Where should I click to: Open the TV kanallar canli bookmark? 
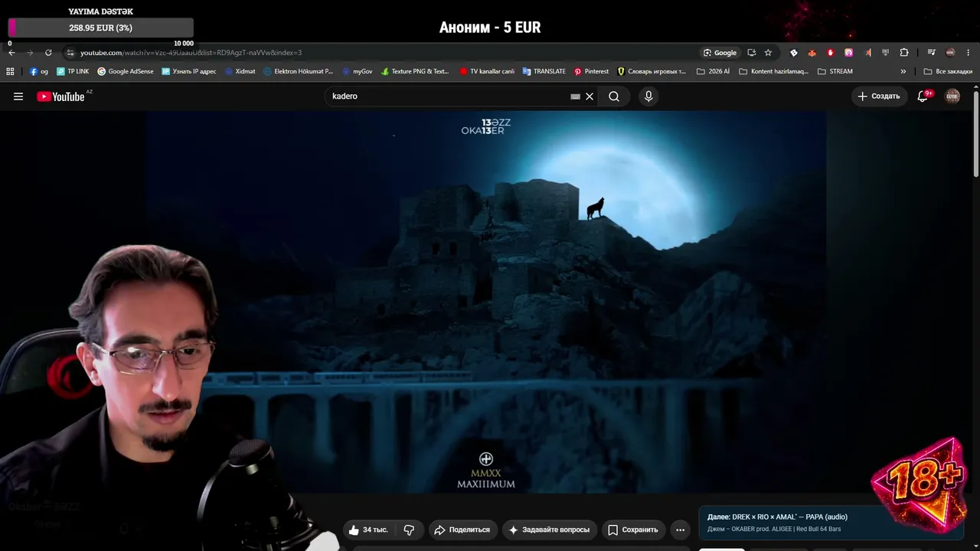[487, 71]
